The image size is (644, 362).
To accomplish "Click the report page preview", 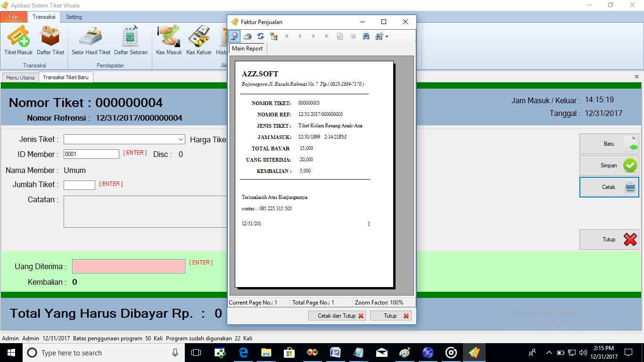I will pyautogui.click(x=314, y=174).
